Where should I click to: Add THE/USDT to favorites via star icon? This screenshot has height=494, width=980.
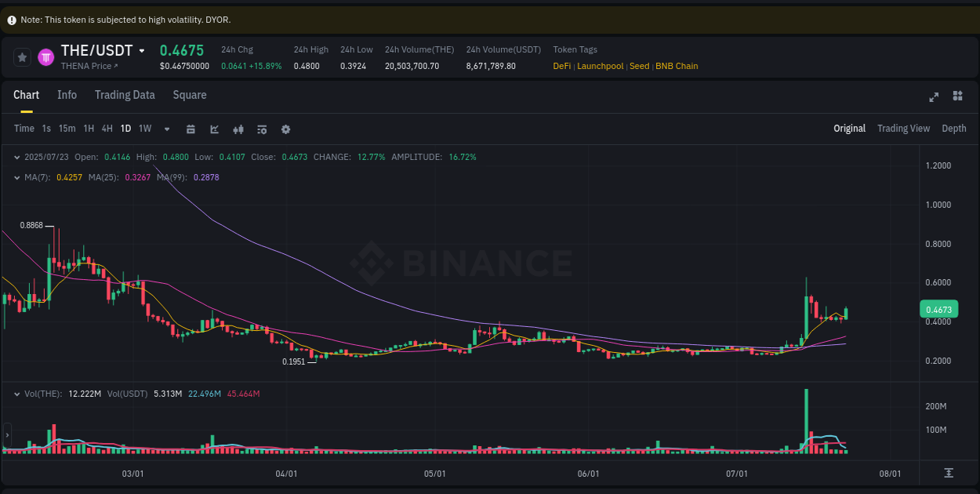tap(22, 56)
